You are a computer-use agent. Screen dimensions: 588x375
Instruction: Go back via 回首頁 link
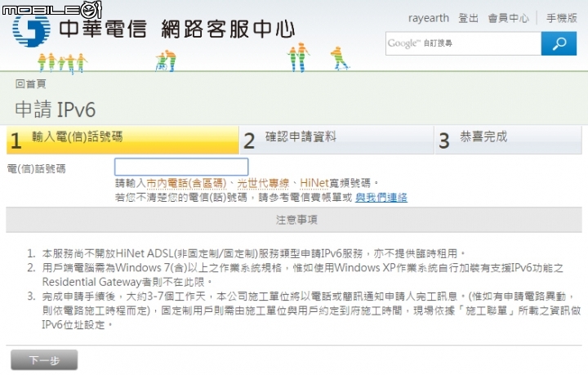click(30, 83)
